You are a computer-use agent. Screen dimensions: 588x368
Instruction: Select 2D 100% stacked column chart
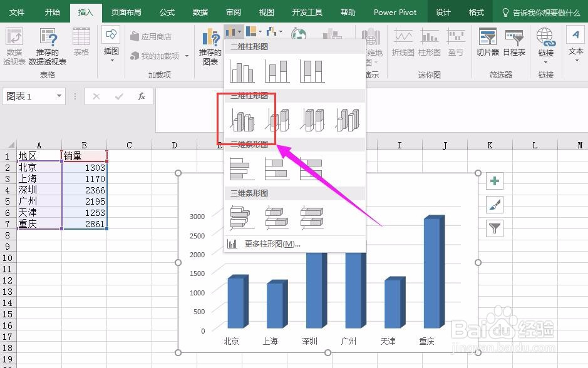(312, 71)
